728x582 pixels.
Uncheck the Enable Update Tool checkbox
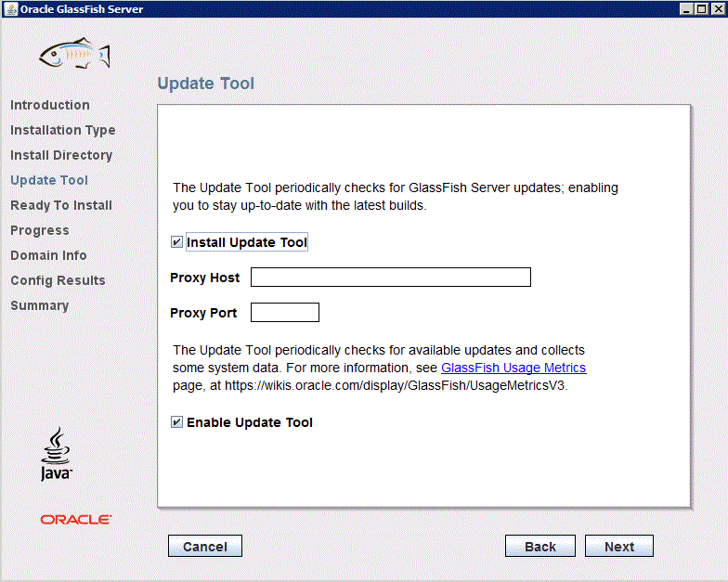pos(176,421)
